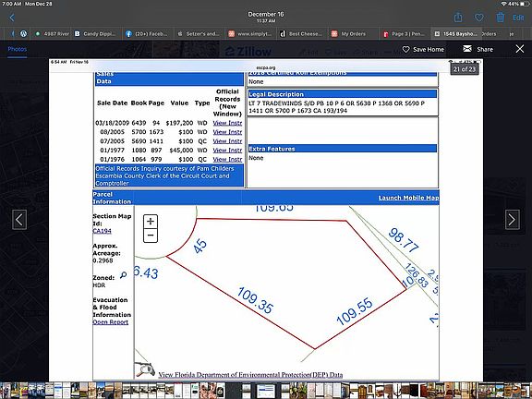Save Home with the heart button
The image size is (532, 399).
[x=423, y=50]
